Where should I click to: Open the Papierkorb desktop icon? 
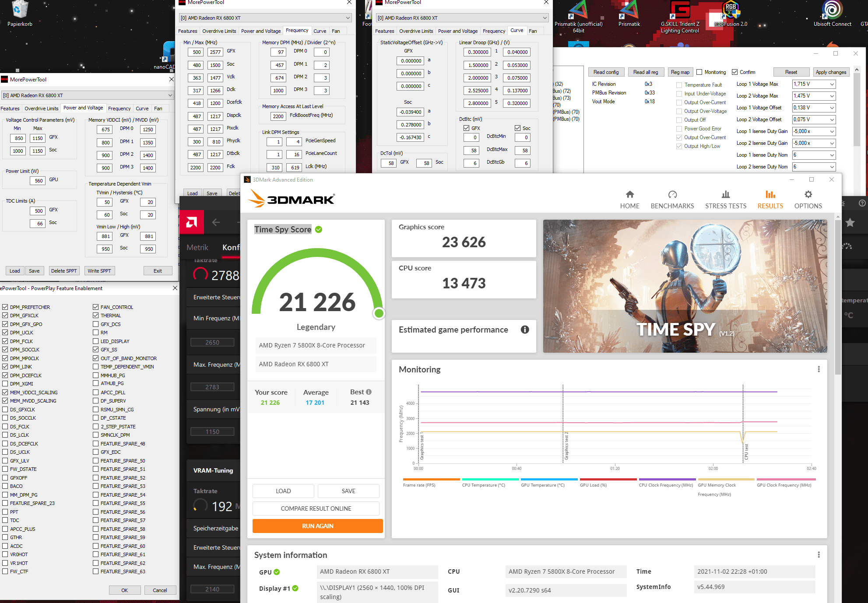click(x=20, y=10)
